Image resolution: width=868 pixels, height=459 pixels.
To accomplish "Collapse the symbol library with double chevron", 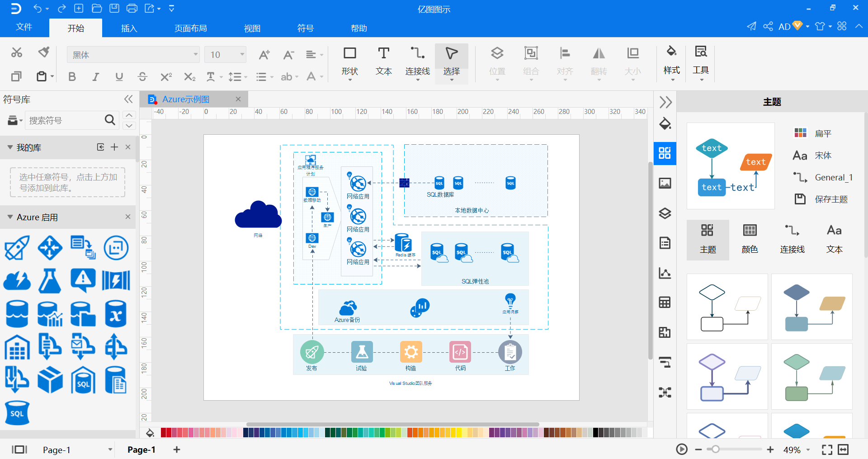I will [128, 99].
